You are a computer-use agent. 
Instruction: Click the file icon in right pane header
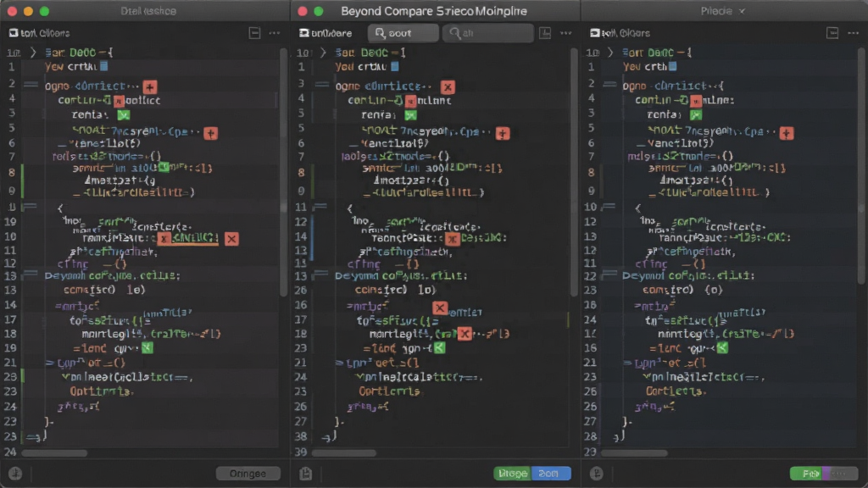pyautogui.click(x=594, y=33)
